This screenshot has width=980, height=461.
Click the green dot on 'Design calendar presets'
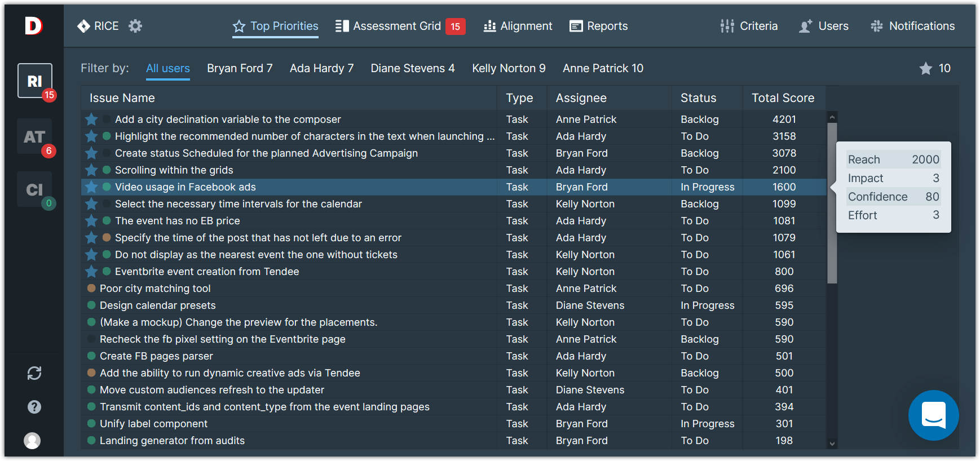(x=91, y=305)
